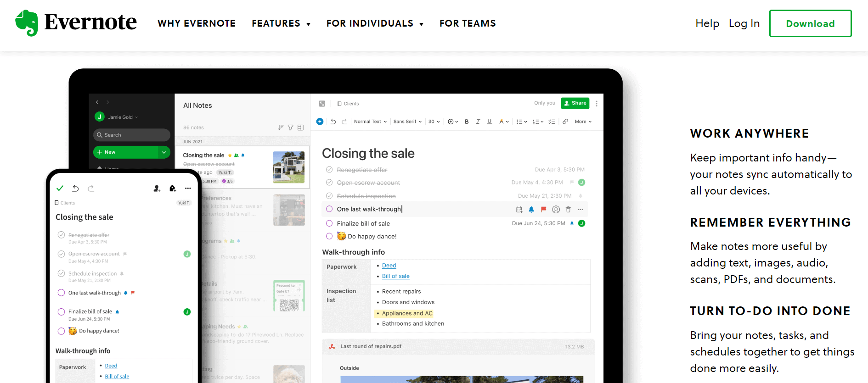The width and height of the screenshot is (868, 383).
Task: Open the Bill of sale link
Action: coord(396,276)
